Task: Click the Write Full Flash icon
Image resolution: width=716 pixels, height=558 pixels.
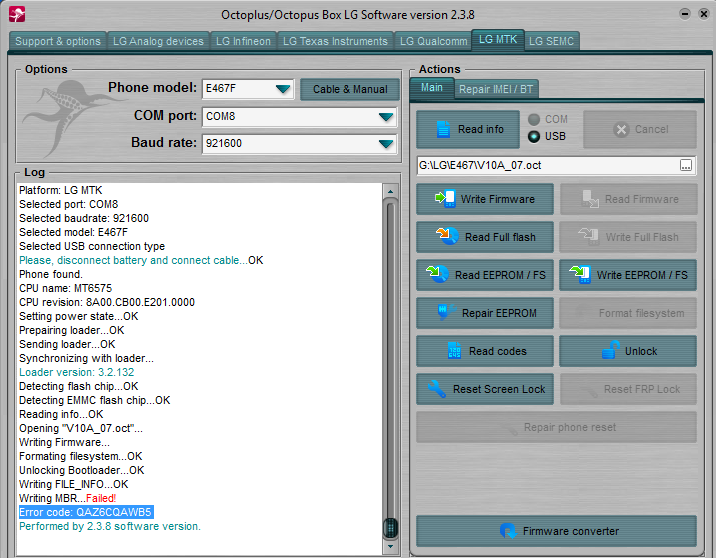Action: (x=589, y=237)
